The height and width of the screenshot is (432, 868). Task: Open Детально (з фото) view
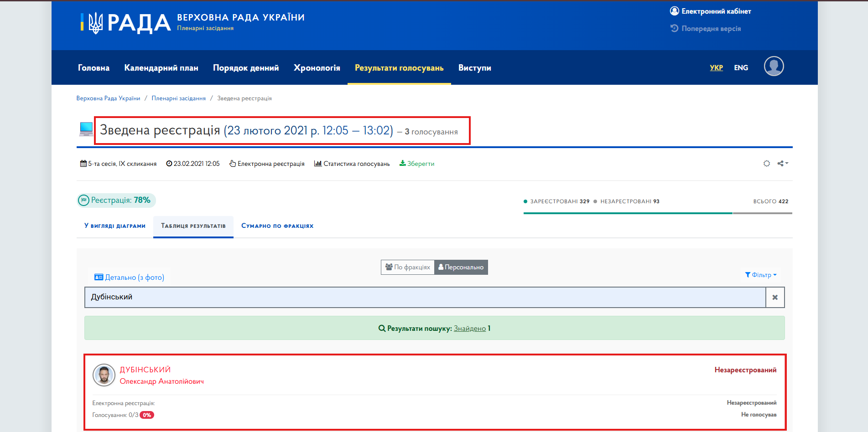coord(129,277)
